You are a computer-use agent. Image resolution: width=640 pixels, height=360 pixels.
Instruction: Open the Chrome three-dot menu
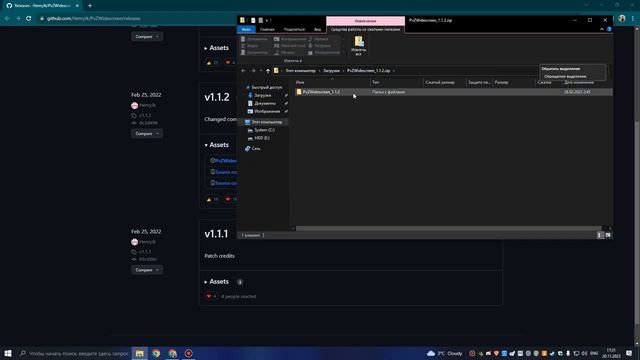(633, 18)
